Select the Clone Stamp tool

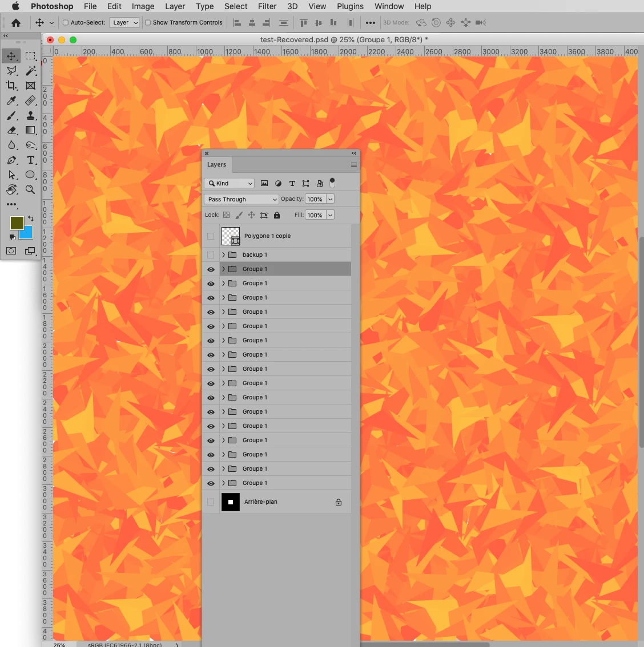click(31, 115)
